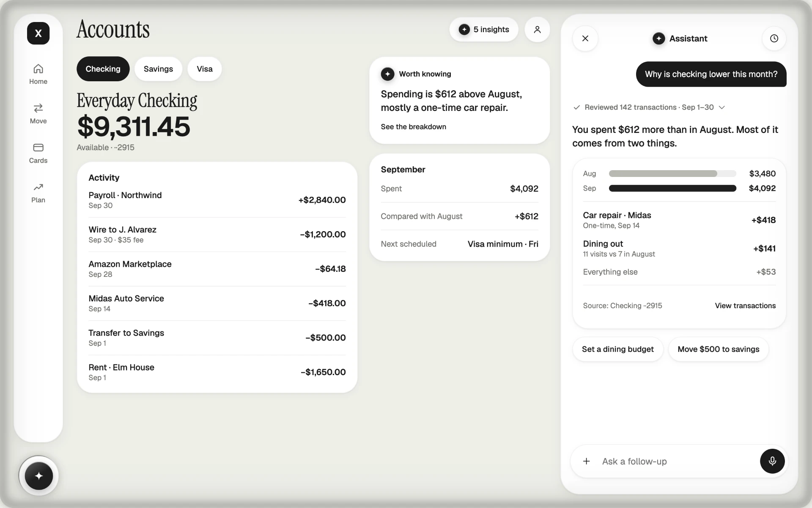Expand the reviewed transactions chevron
This screenshot has width=812, height=508.
coord(722,108)
